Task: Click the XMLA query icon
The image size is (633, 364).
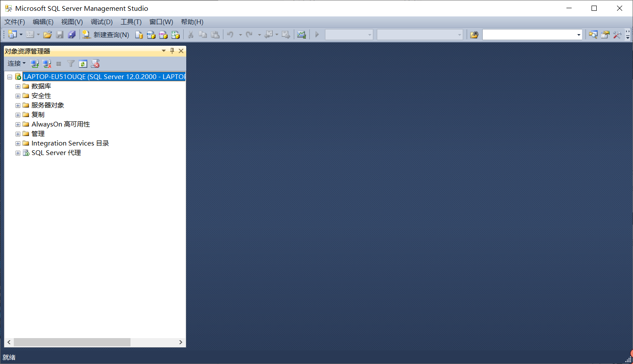Action: click(175, 35)
